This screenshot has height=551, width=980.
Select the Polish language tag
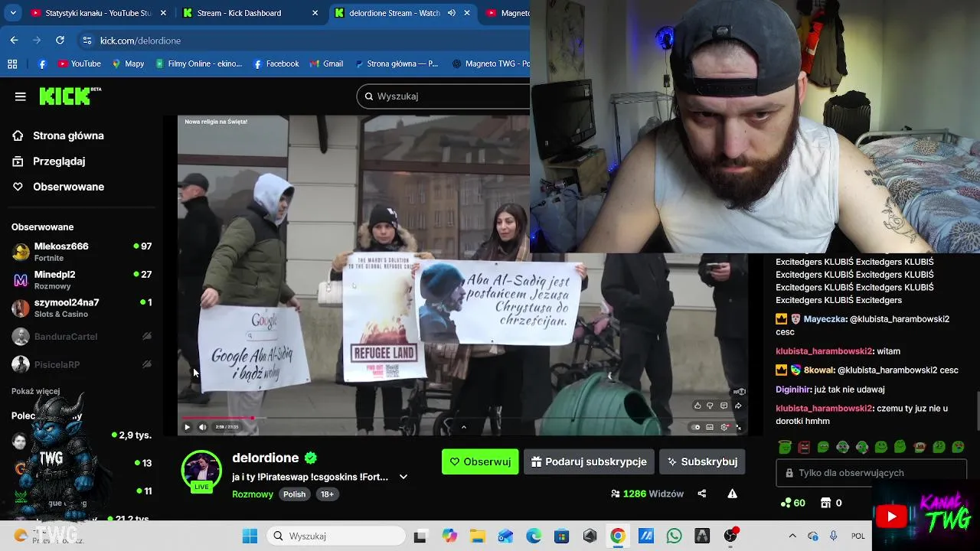point(294,494)
